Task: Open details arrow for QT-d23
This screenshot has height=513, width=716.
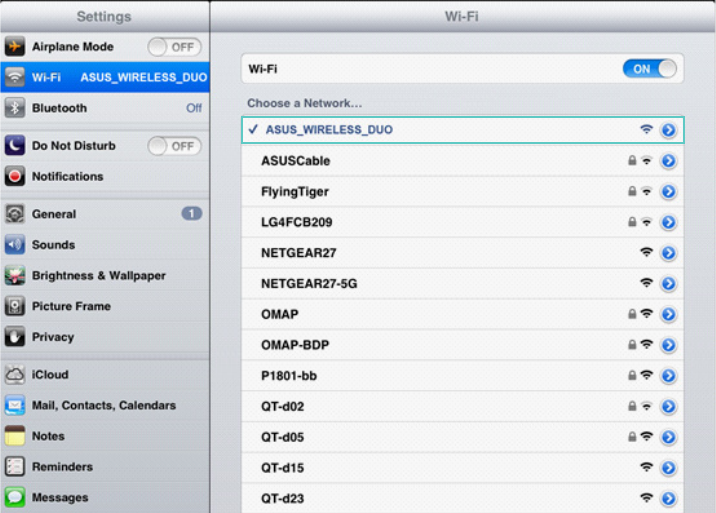Action: [x=669, y=498]
